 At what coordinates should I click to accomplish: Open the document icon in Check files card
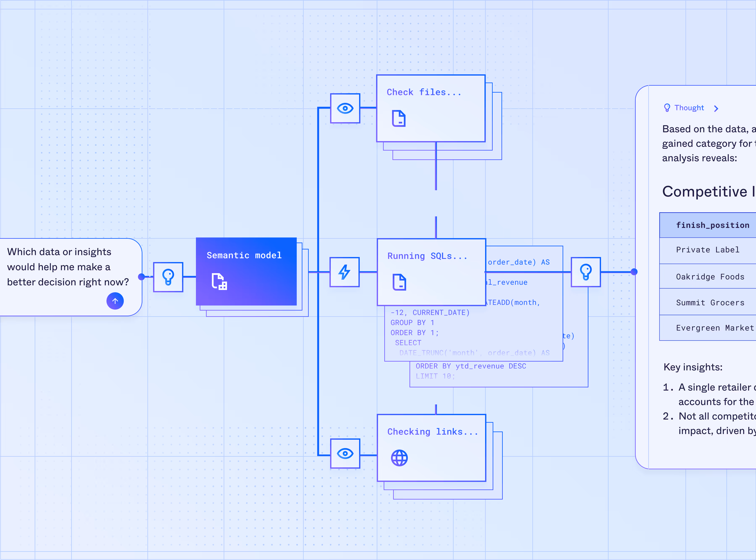point(399,118)
